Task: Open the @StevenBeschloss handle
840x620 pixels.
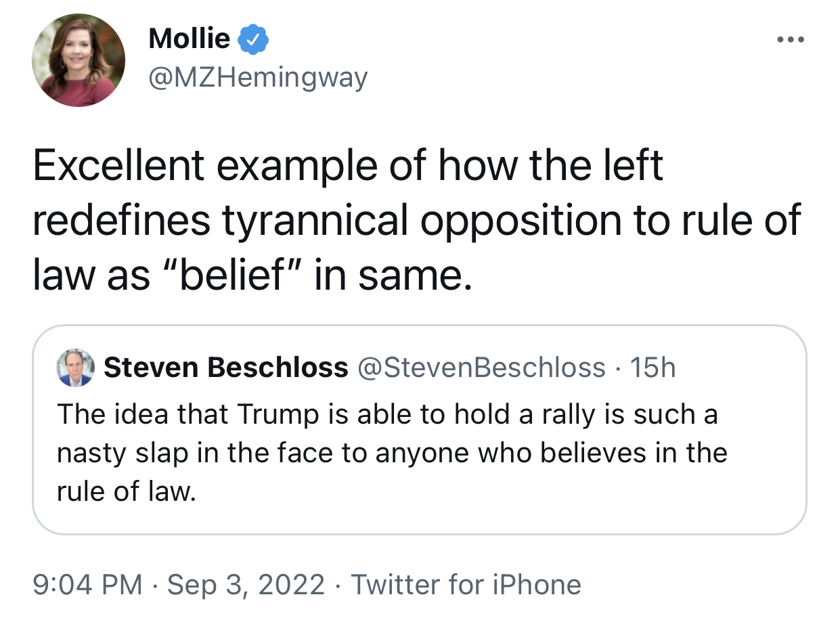Action: [x=481, y=368]
